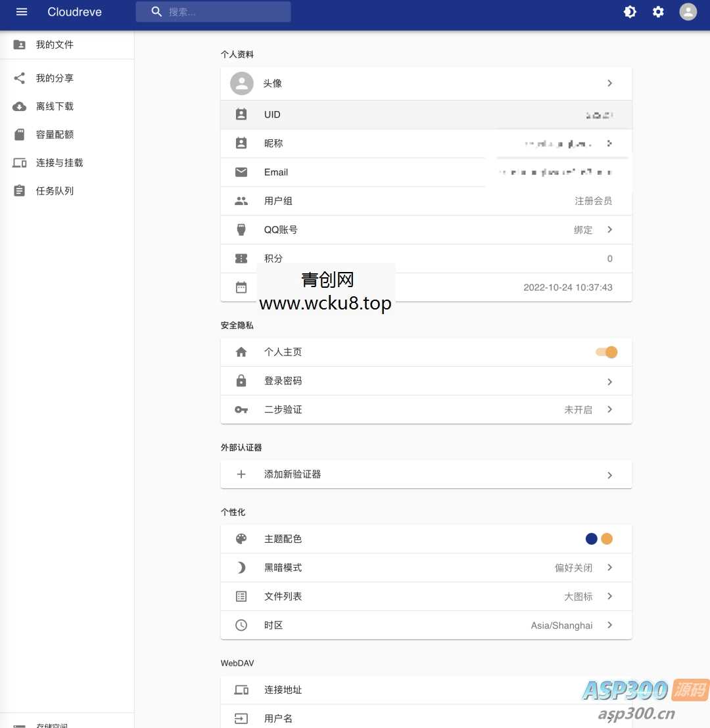Open settings via the gear icon
710x728 pixels.
point(658,12)
